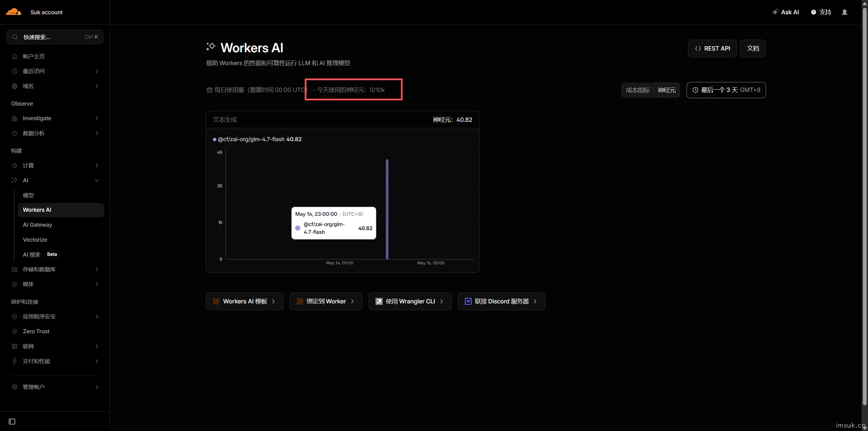Expand the 最近访问 chevron
Image resolution: width=868 pixels, height=431 pixels.
97,71
